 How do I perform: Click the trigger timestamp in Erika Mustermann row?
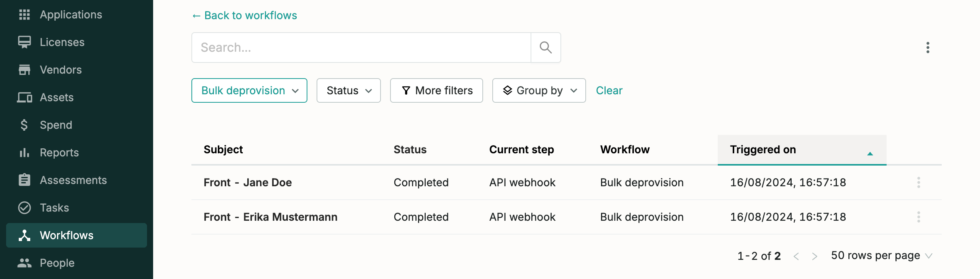click(x=788, y=217)
